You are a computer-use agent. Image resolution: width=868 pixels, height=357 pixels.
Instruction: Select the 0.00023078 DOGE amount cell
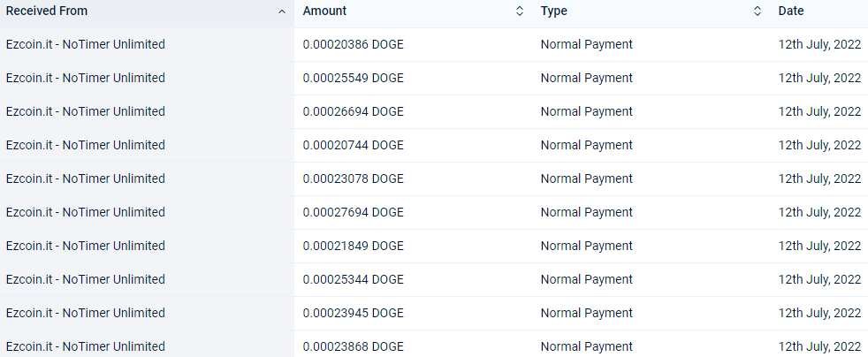[354, 178]
